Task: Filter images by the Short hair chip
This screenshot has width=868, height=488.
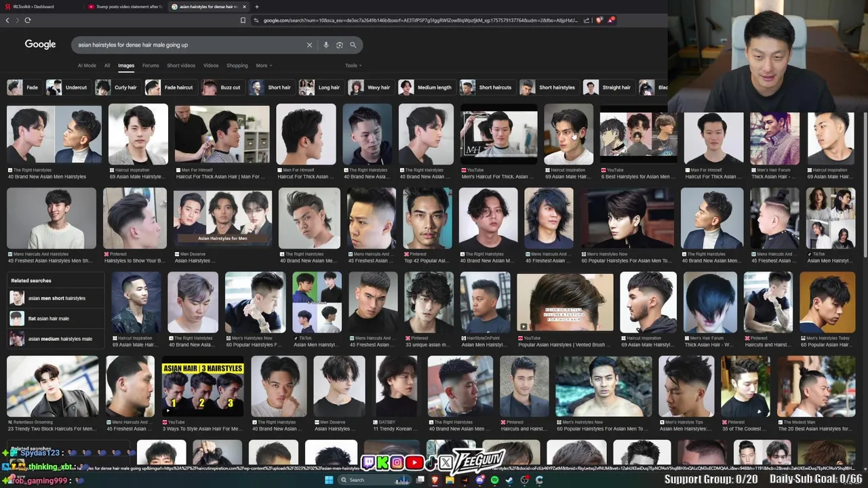Action: coord(271,87)
